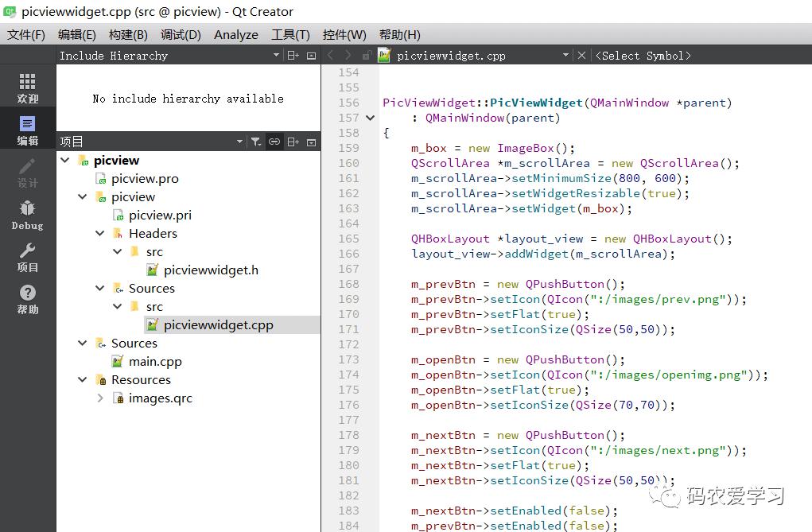Close the project (项目) panel
This screenshot has height=532, width=812.
click(x=311, y=142)
